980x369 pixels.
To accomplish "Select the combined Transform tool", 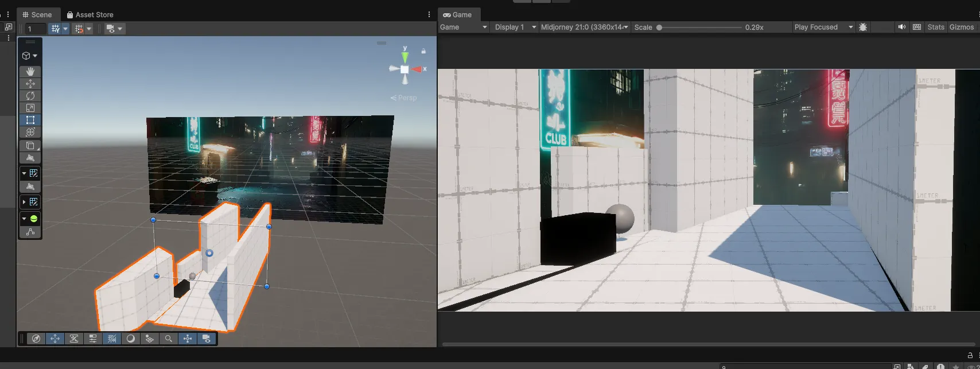I will (30, 132).
